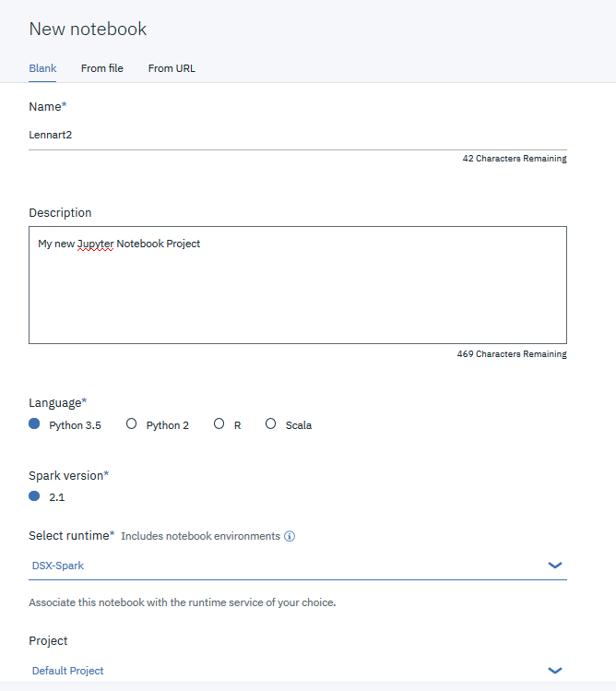
Task: Open the From URL tab
Action: 172,68
